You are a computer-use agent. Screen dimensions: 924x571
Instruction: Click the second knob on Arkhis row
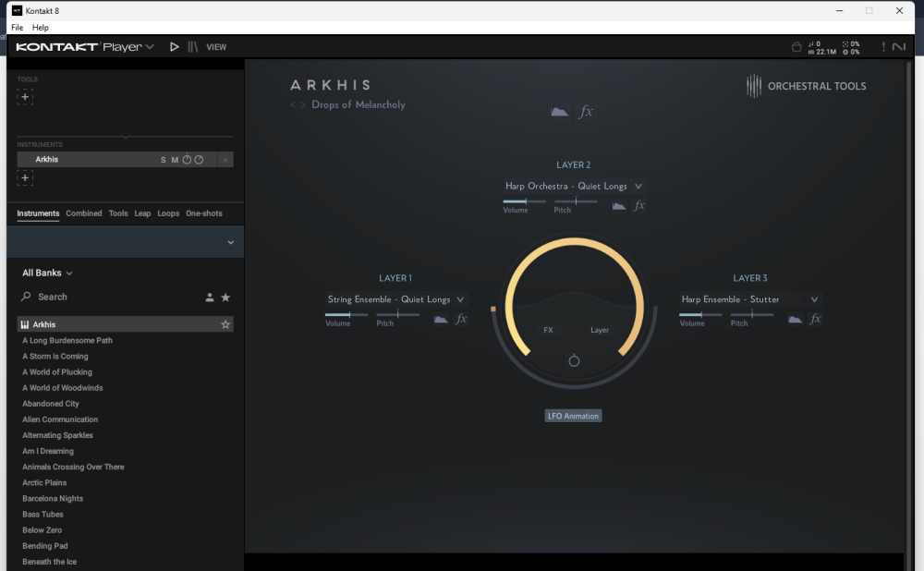200,160
